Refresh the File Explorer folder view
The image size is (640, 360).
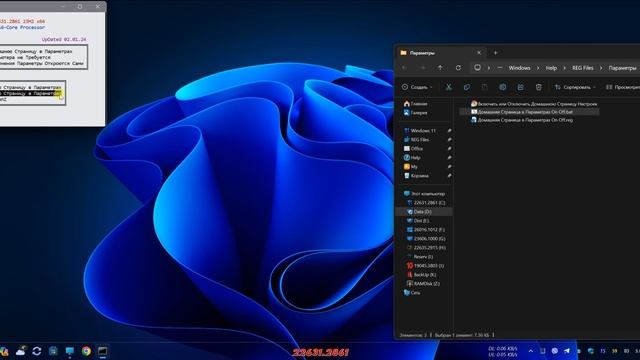(458, 68)
